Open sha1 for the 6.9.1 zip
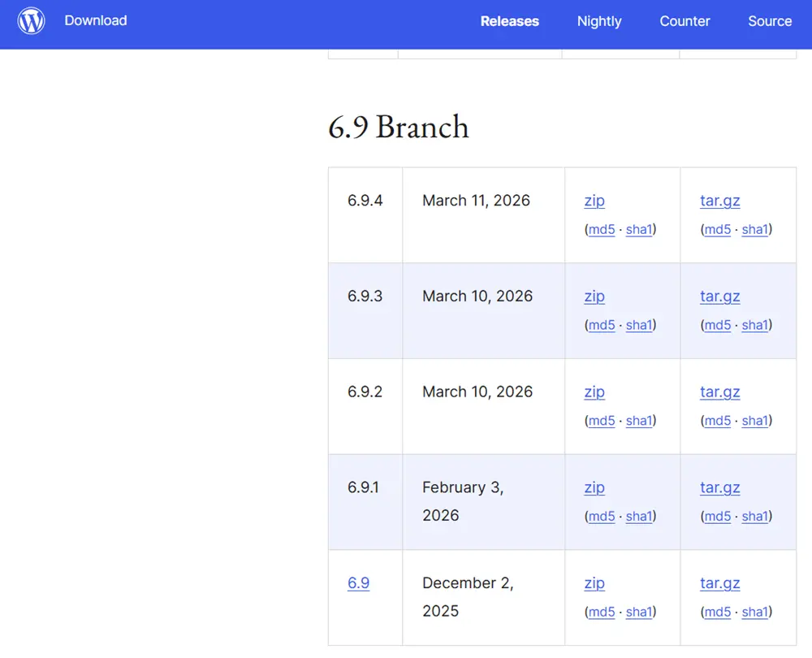 point(639,517)
